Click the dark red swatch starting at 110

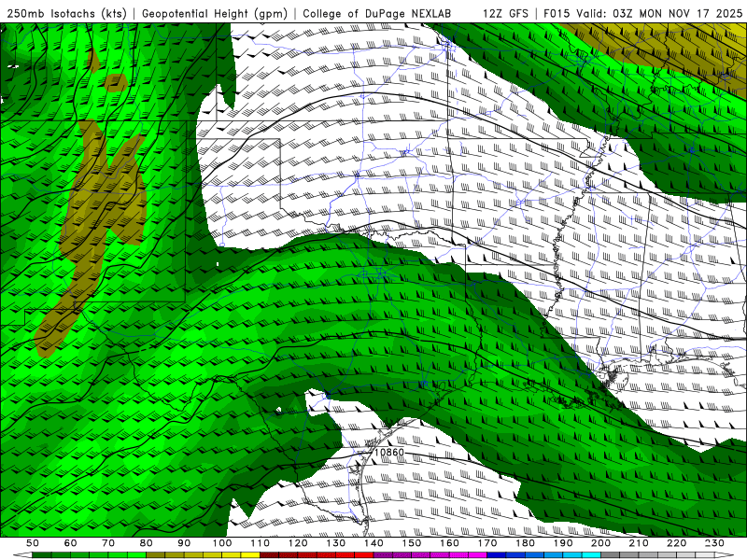click(x=269, y=554)
